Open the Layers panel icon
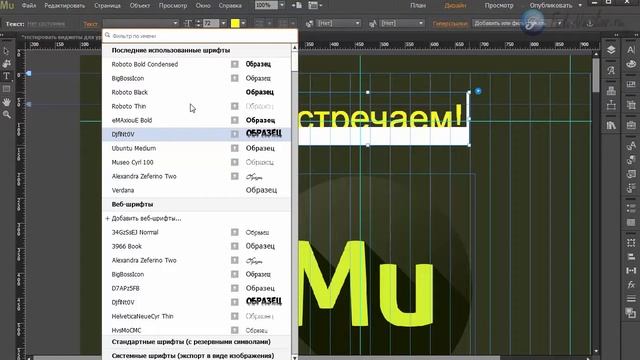The width and height of the screenshot is (640, 360). coord(611,50)
